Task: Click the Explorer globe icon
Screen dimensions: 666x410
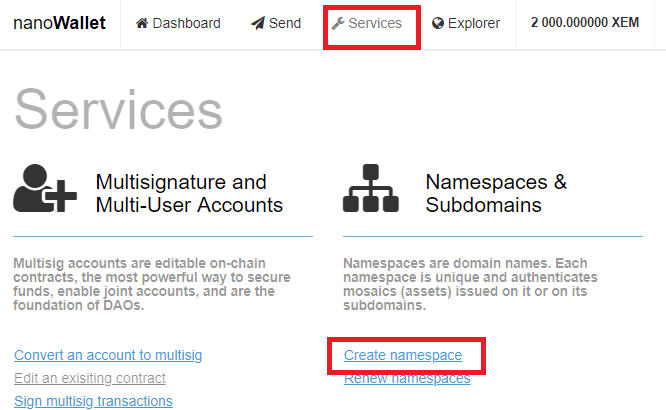Action: [x=437, y=23]
